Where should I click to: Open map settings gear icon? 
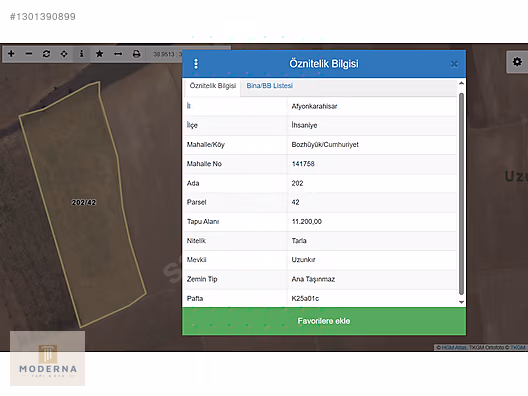517,62
